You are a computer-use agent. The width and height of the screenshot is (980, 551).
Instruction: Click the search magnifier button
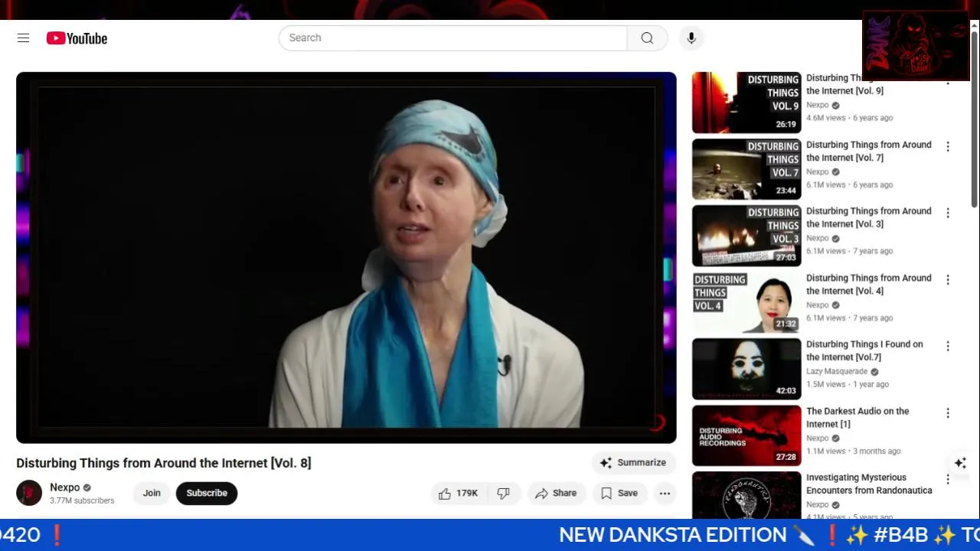click(647, 38)
